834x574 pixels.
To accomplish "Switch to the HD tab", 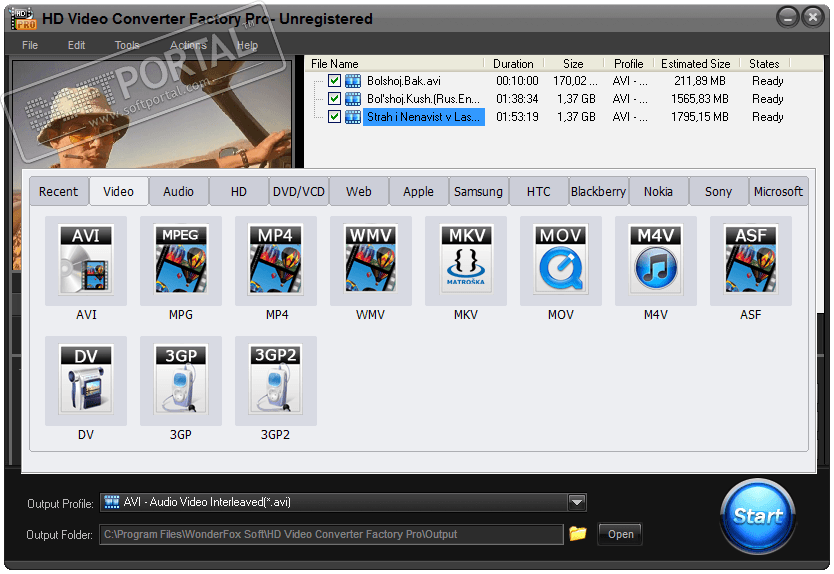I will point(239,192).
